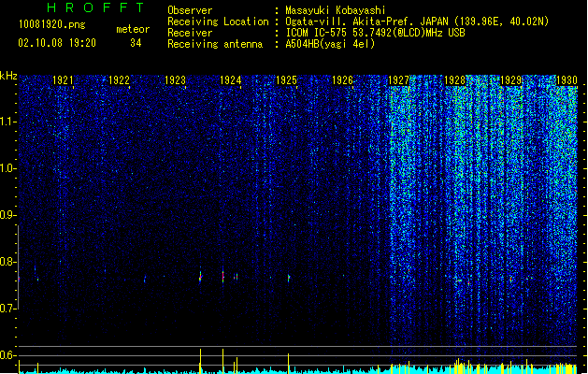This screenshot has height=374, width=588.
Task: Click the observer name Masayuki Kobayashi
Action: tap(336, 10)
